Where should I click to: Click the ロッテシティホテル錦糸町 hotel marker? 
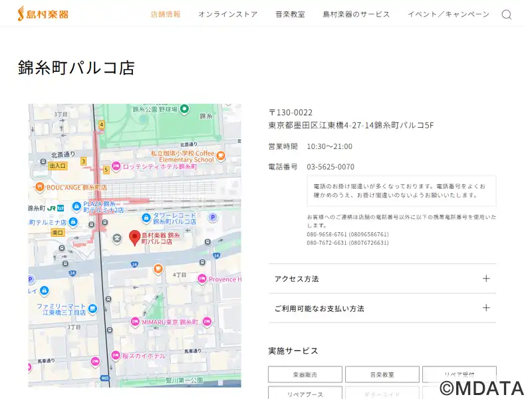point(116,167)
